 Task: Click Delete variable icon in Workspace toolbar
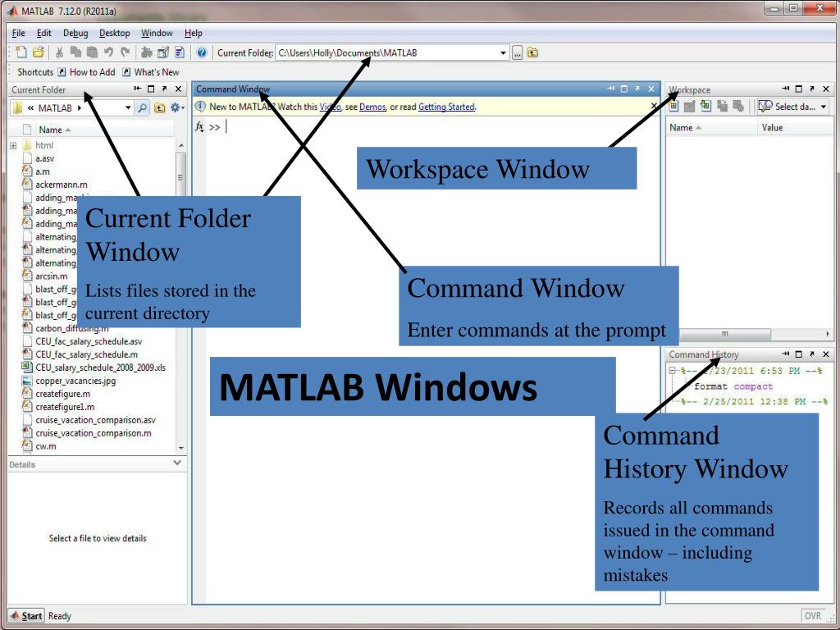(x=738, y=106)
